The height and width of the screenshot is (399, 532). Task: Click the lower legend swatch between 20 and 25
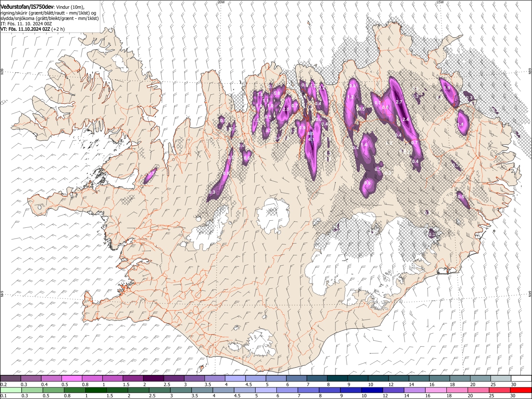pos(478,390)
